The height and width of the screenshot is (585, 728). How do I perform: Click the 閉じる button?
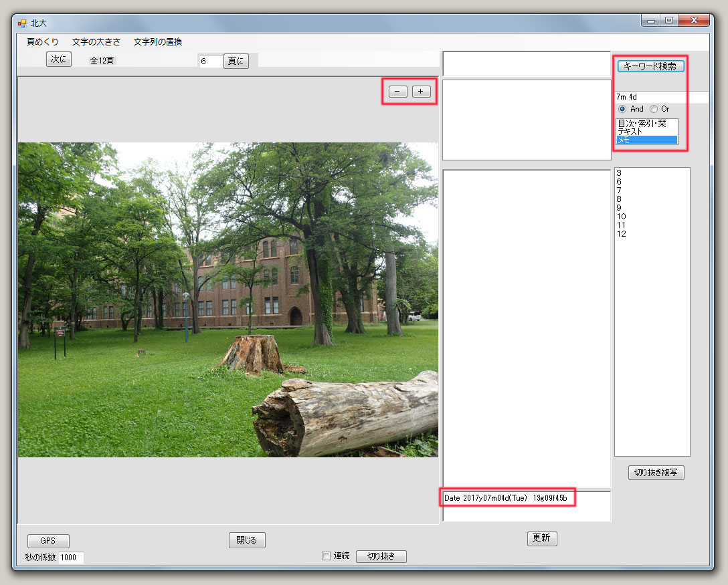(x=246, y=540)
